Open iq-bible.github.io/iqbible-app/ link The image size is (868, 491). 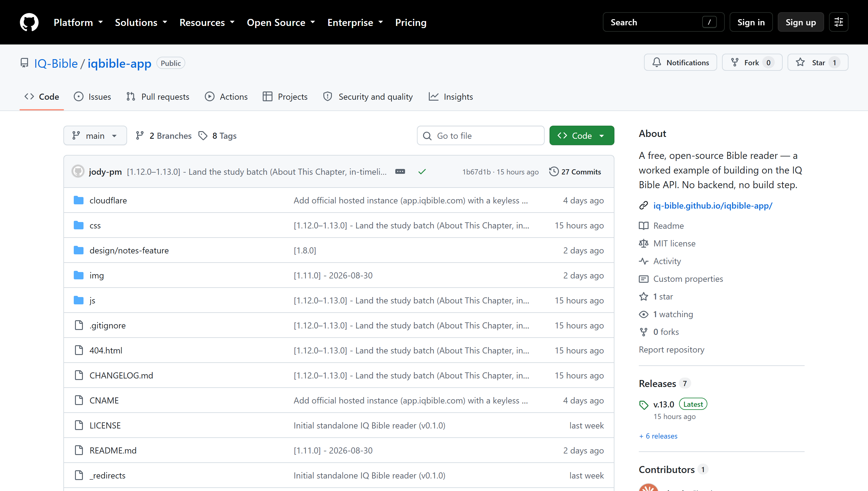(x=713, y=205)
